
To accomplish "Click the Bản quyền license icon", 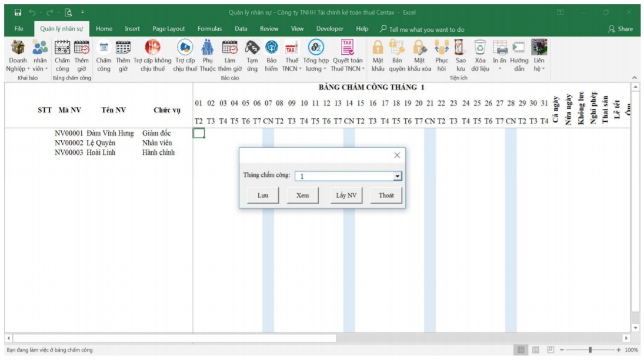I will (397, 48).
